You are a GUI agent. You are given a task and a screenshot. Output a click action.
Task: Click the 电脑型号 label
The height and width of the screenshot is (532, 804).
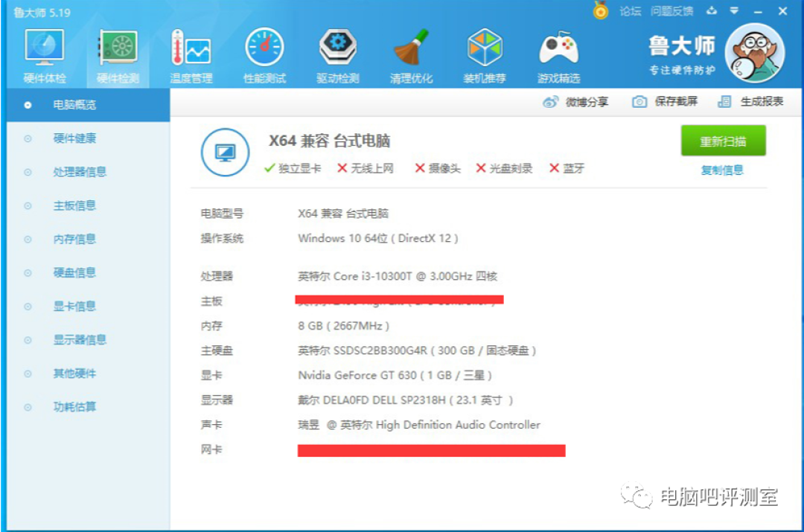coord(222,214)
